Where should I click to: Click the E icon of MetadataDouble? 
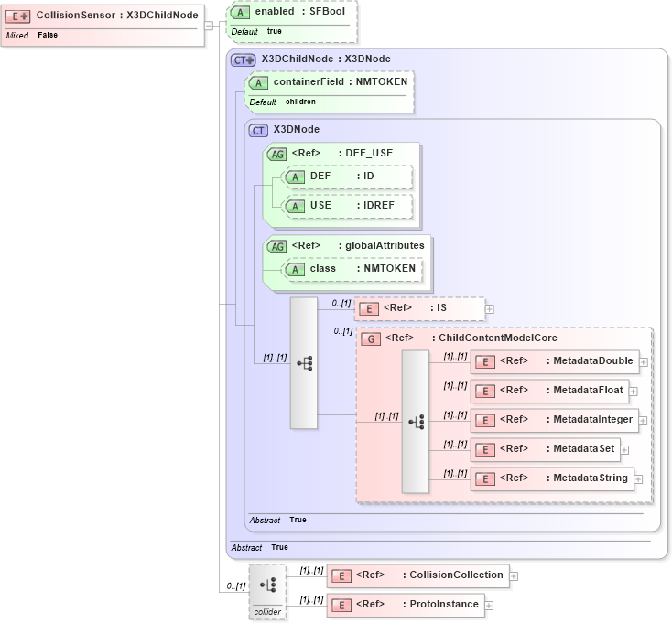(485, 362)
